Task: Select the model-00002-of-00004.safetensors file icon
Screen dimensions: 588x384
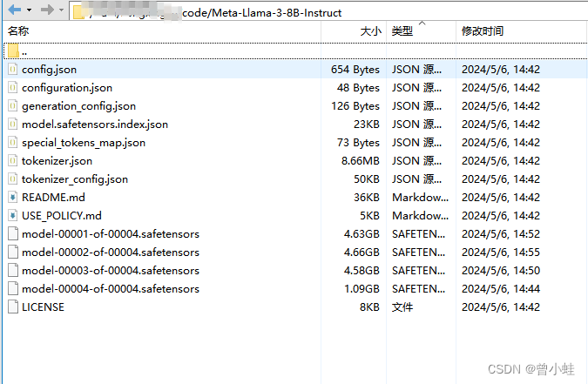Action: coord(13,252)
